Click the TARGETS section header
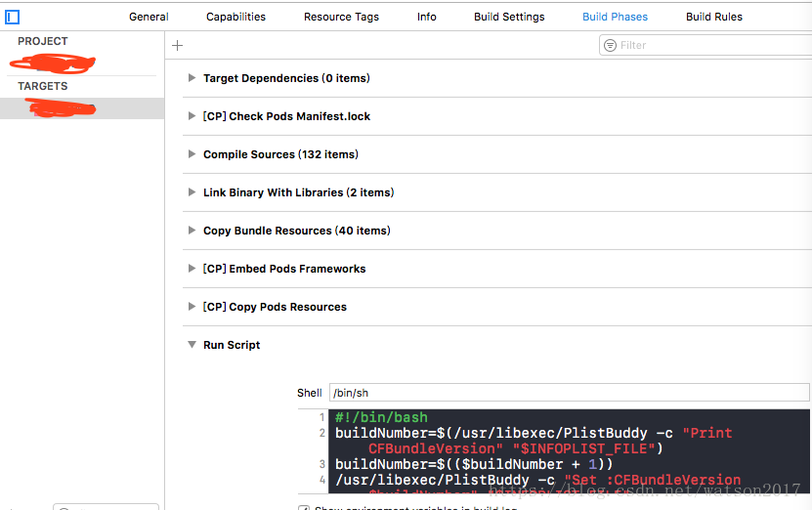 (x=42, y=86)
